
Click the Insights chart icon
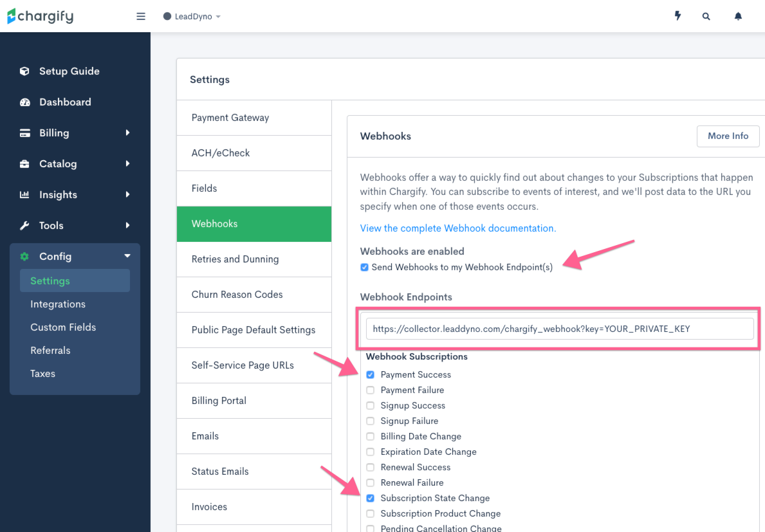pyautogui.click(x=24, y=194)
